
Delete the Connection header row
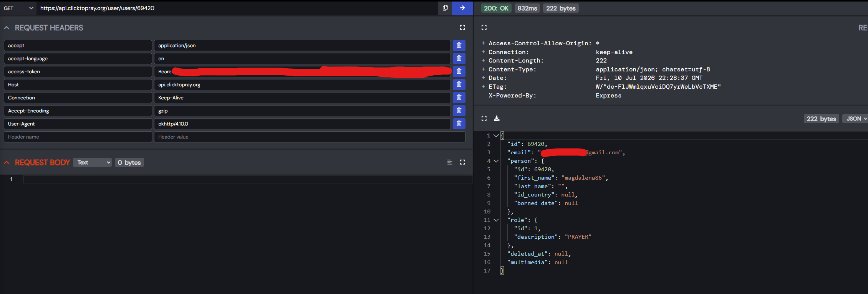[459, 97]
